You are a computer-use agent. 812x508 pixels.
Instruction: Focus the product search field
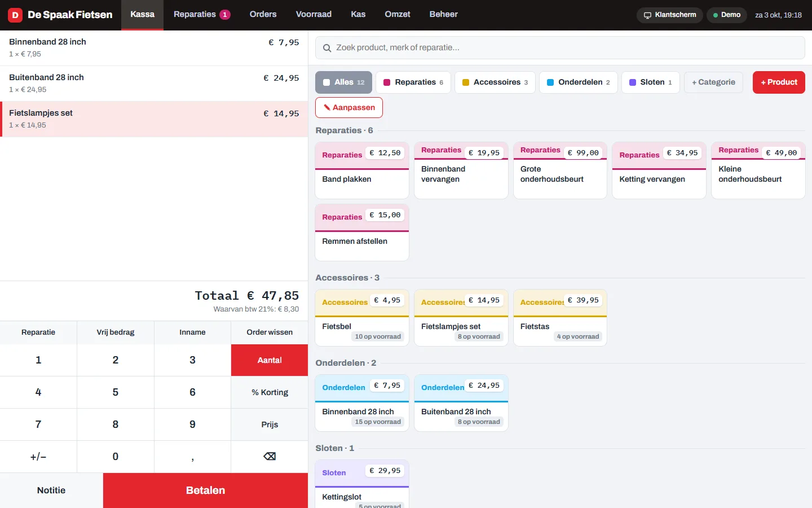click(x=560, y=48)
